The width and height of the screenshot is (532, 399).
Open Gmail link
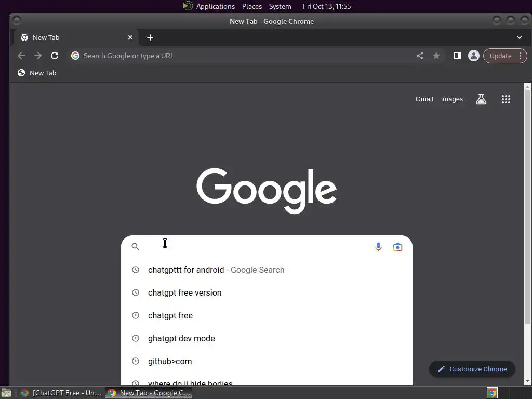pos(424,99)
